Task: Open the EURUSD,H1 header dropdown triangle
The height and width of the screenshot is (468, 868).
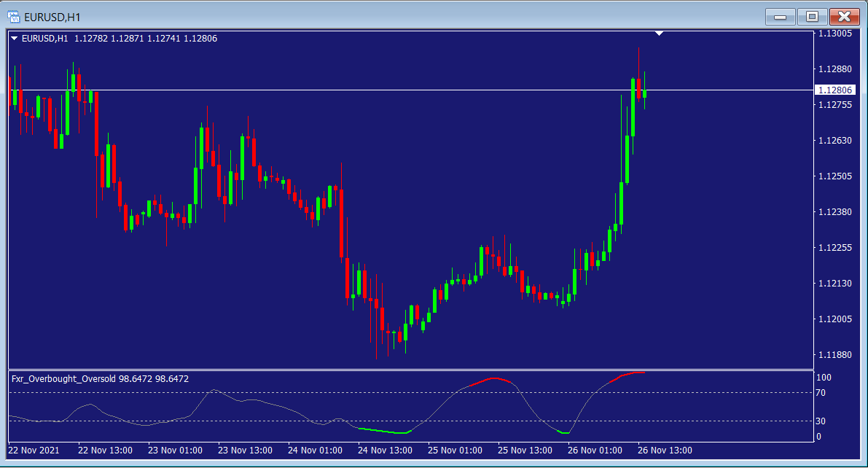Action: tap(15, 39)
